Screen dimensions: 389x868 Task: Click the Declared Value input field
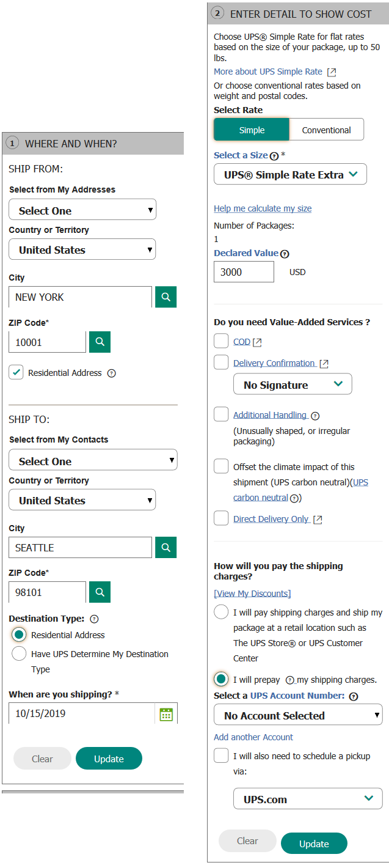[244, 271]
